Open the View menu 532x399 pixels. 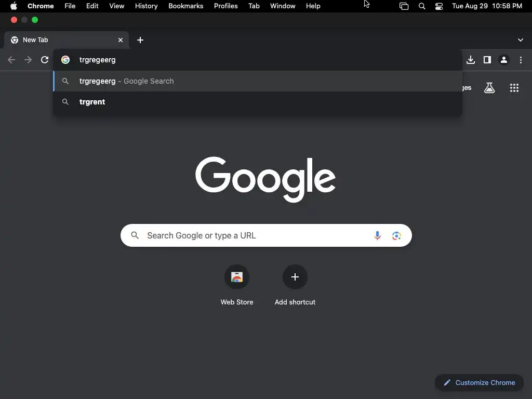(117, 6)
